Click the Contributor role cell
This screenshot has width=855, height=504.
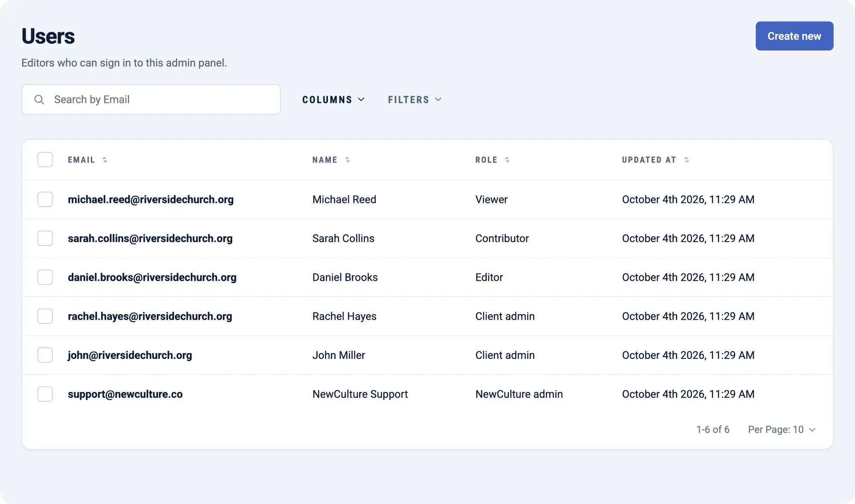point(502,239)
